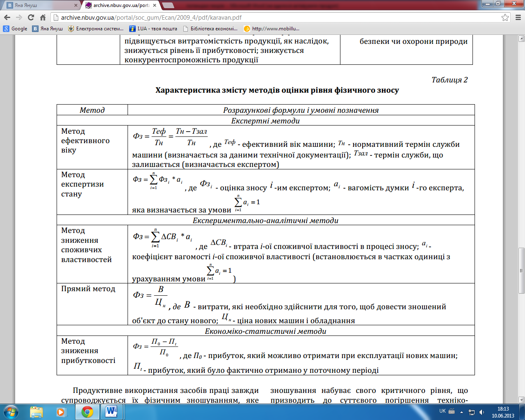Go back with the browser back arrow

click(x=7, y=18)
